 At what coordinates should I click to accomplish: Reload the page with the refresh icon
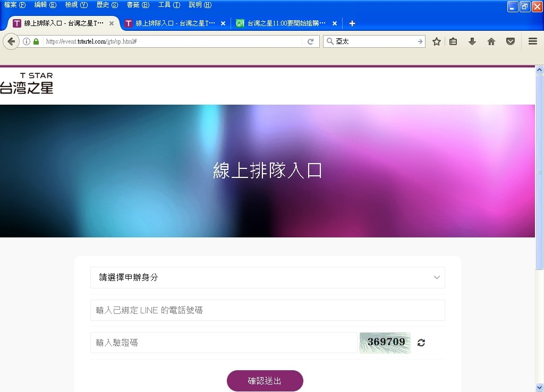pyautogui.click(x=310, y=41)
